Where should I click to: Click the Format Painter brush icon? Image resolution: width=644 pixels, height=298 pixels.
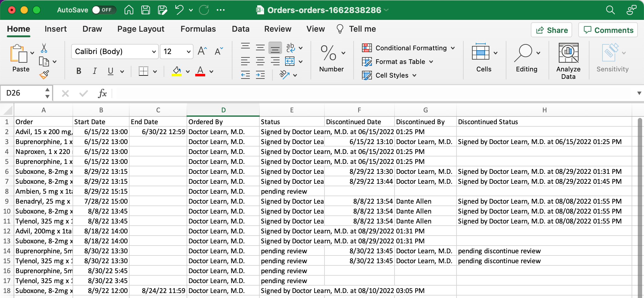coord(44,74)
